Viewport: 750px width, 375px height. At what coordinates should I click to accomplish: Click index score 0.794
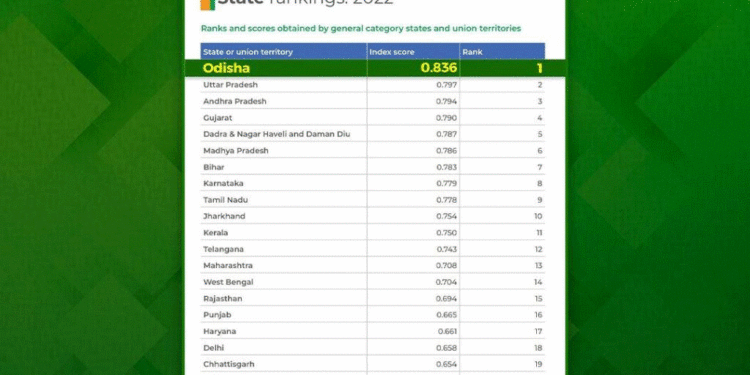coord(446,101)
